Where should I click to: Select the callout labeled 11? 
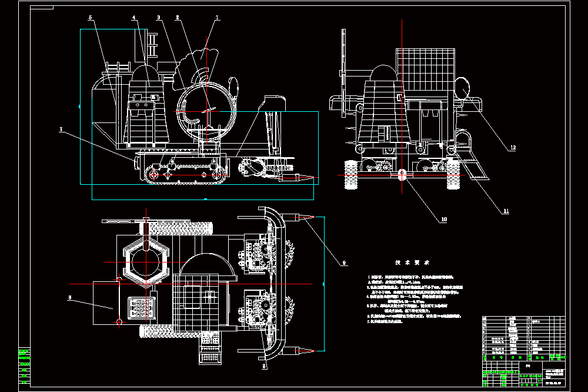point(506,211)
